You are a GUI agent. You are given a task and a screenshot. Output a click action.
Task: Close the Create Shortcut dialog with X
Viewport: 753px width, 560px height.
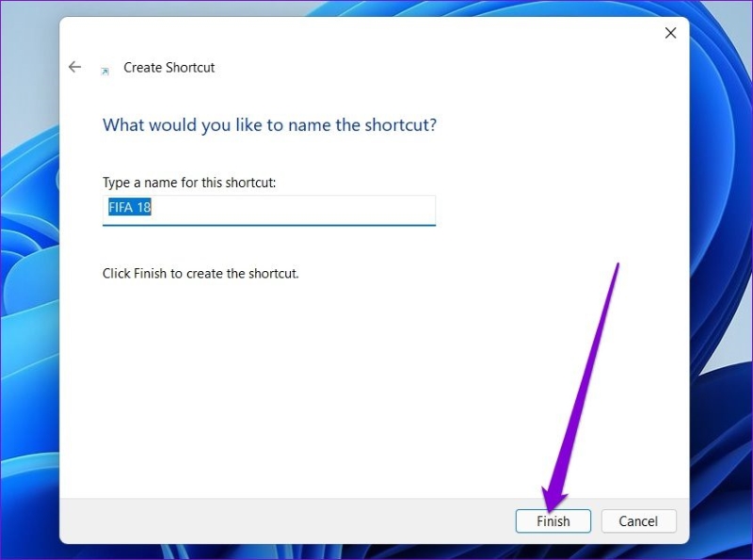(670, 33)
